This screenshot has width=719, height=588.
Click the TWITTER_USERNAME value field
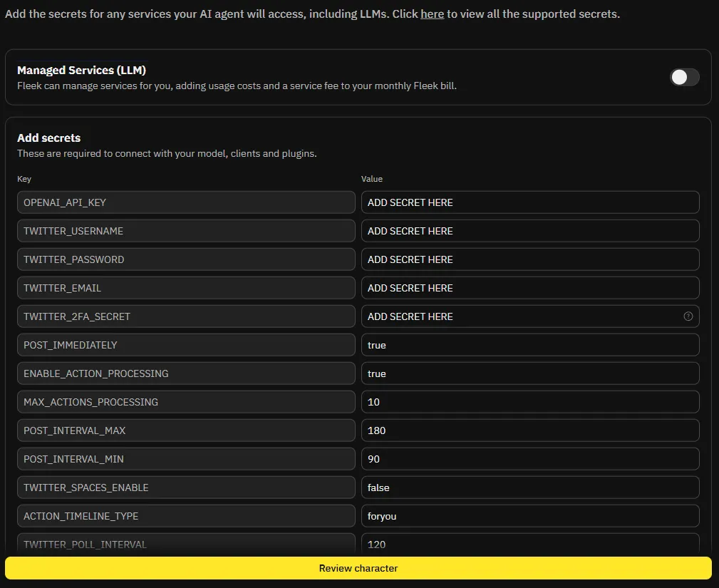pos(529,231)
